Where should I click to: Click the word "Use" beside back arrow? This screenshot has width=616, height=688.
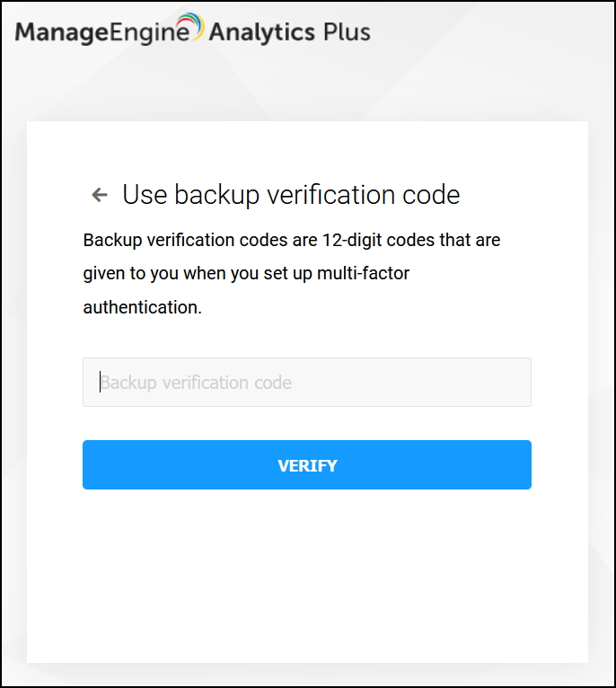[x=144, y=195]
